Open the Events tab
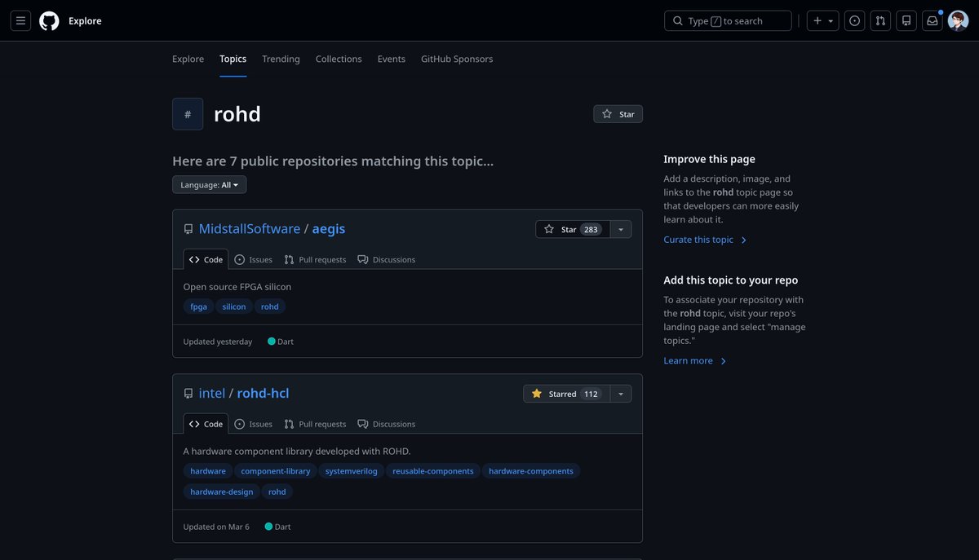 point(391,59)
